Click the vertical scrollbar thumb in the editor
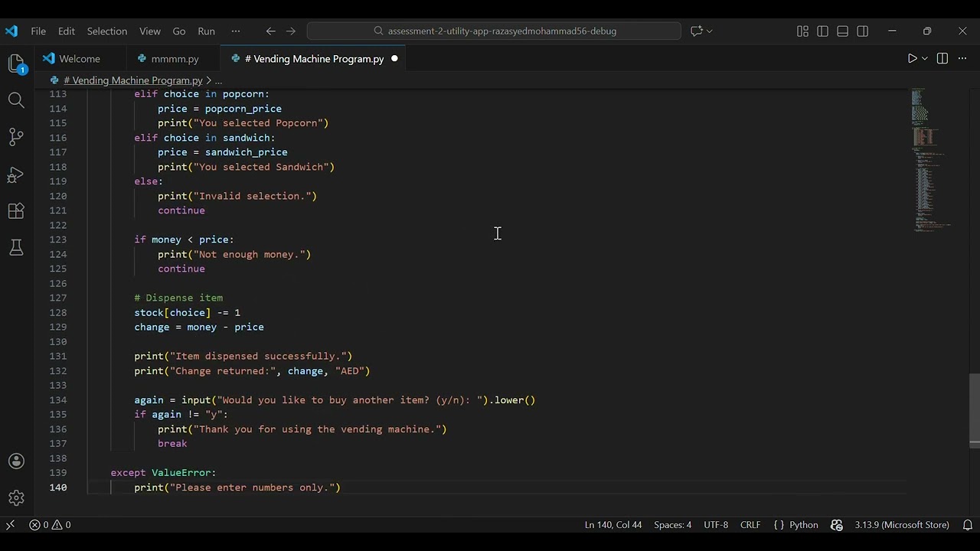 [x=974, y=409]
